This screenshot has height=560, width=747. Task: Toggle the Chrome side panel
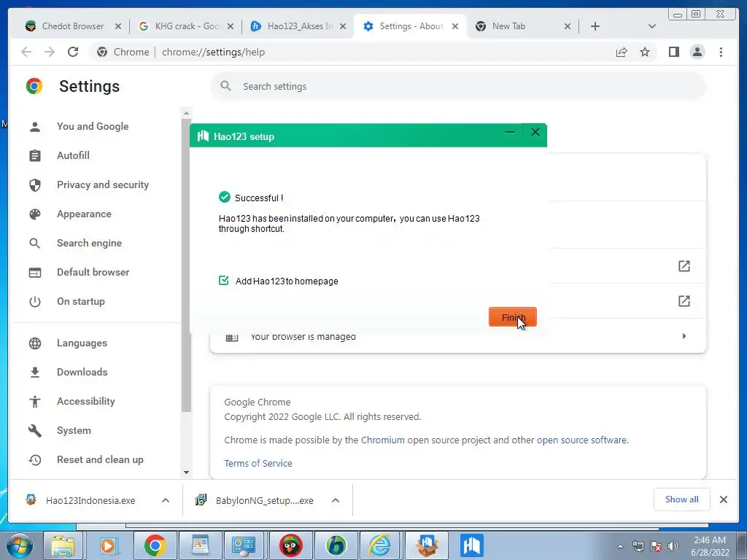673,52
